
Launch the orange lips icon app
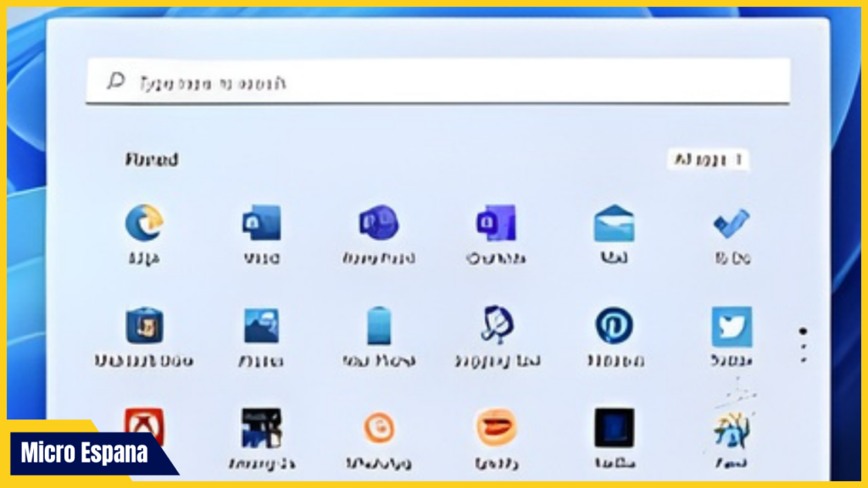click(496, 428)
